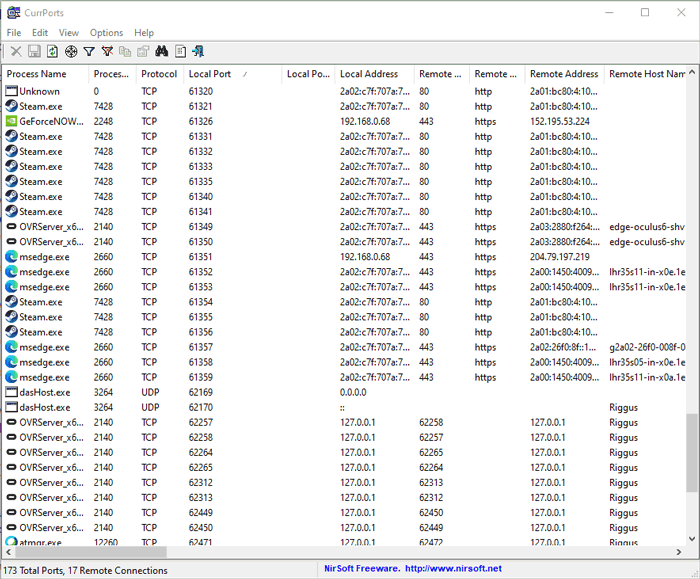Select the GeForceNOW row's 152.195.53.224 address

tap(559, 121)
